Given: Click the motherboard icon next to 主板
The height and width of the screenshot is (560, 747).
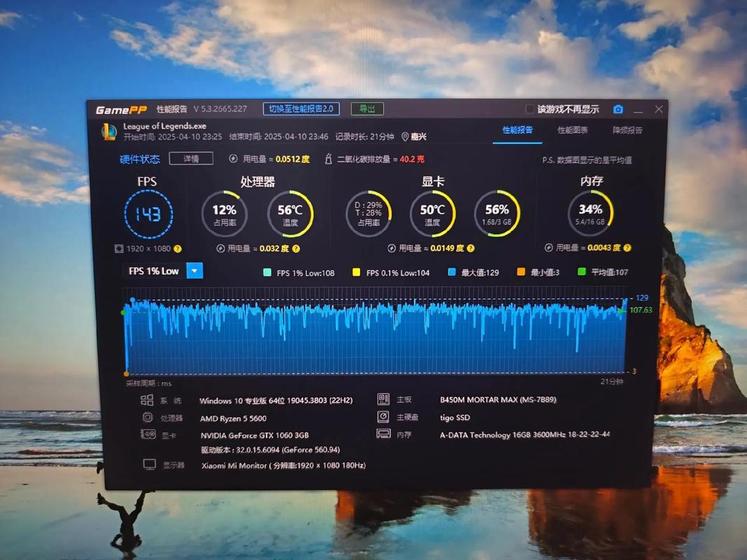Looking at the screenshot, I should tap(383, 400).
